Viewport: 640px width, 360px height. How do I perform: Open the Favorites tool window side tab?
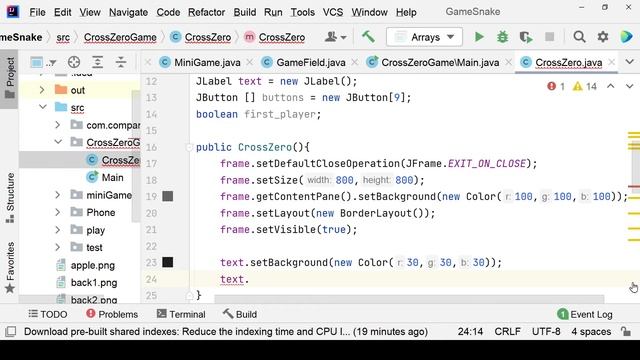(x=10, y=267)
